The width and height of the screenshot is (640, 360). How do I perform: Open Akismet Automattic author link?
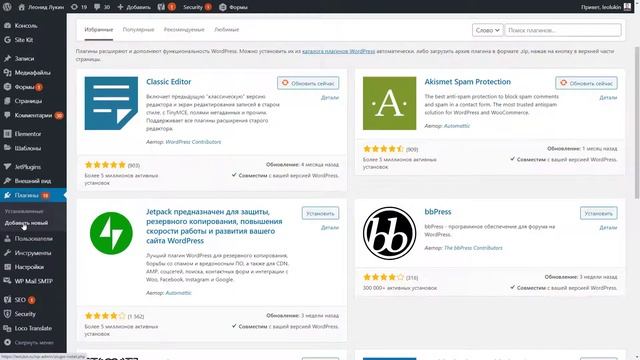tap(457, 126)
